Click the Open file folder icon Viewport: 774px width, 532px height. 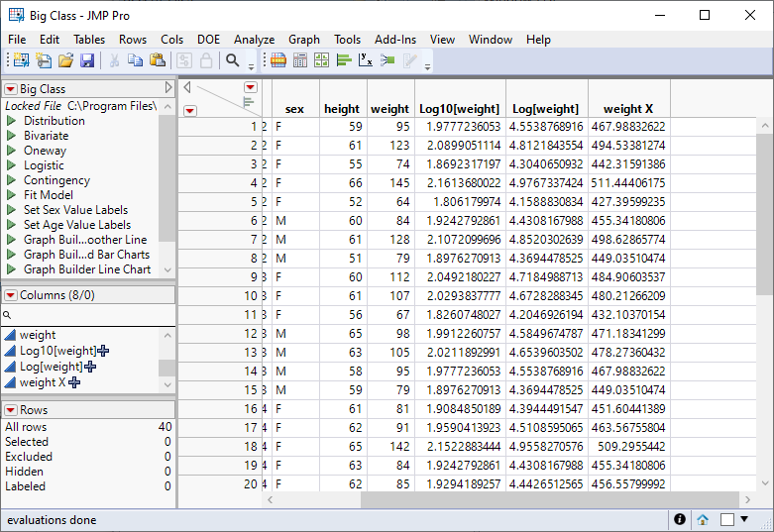[65, 60]
